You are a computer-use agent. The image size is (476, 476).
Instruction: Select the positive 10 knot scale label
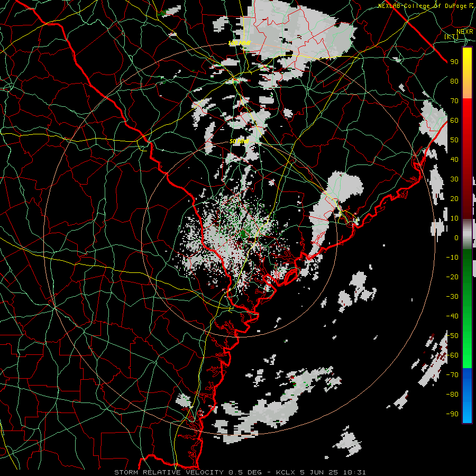[454, 218]
